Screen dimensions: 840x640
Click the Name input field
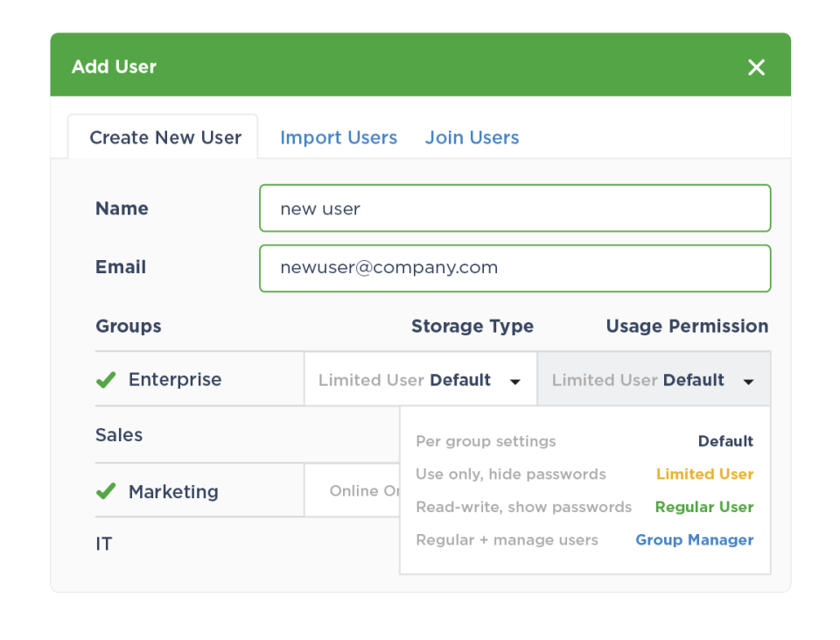(x=514, y=208)
